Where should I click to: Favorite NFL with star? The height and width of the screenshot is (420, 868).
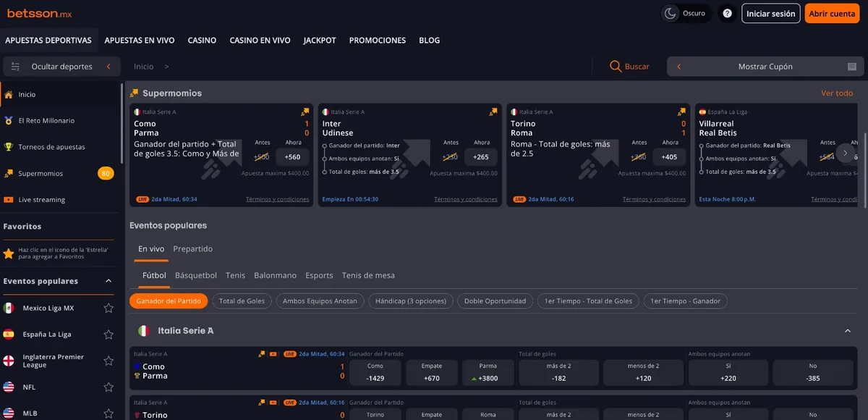(109, 387)
